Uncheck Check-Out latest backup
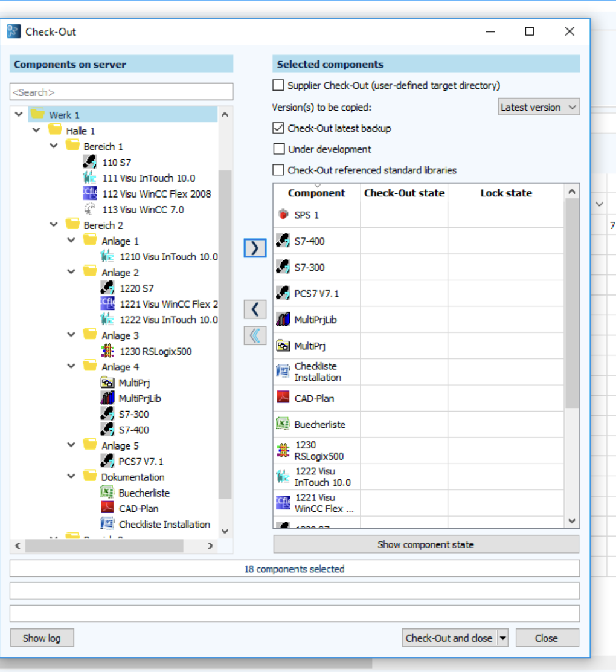This screenshot has height=672, width=616. [x=278, y=128]
